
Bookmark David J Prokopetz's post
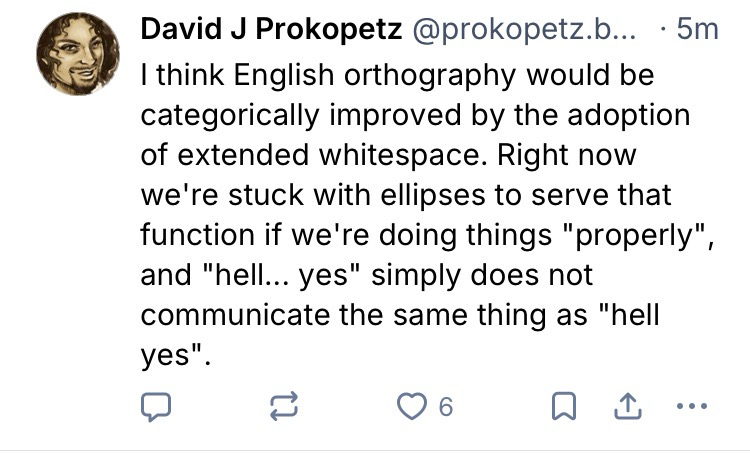(x=564, y=406)
